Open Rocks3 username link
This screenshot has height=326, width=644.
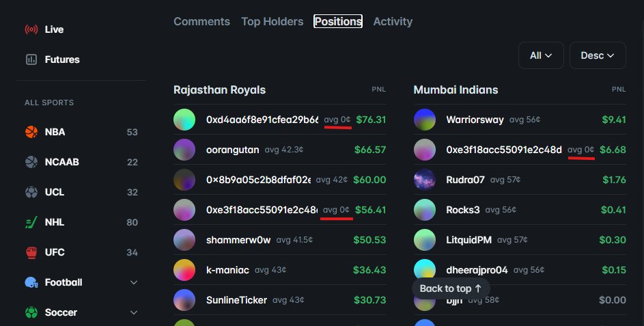click(463, 210)
